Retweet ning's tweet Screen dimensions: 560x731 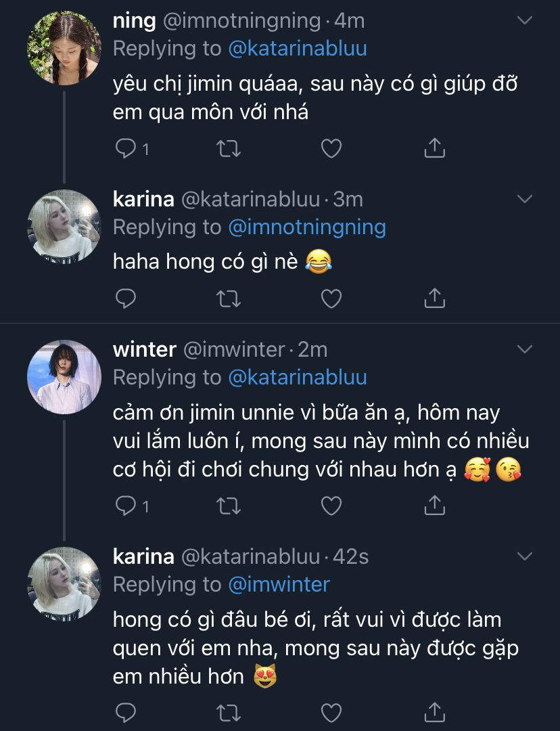point(229,148)
